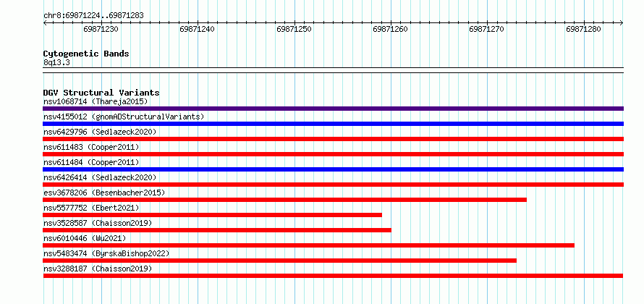Open the nsv611483 (Cooper2011) label
The width and height of the screenshot is (644, 304).
pyautogui.click(x=91, y=147)
